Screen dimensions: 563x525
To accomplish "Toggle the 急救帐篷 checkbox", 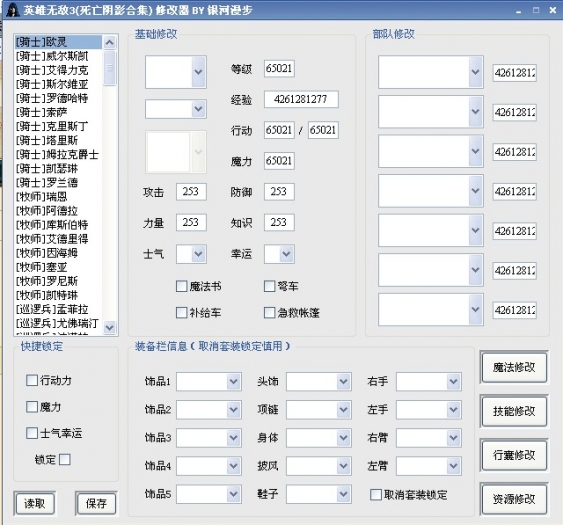I will [x=269, y=312].
